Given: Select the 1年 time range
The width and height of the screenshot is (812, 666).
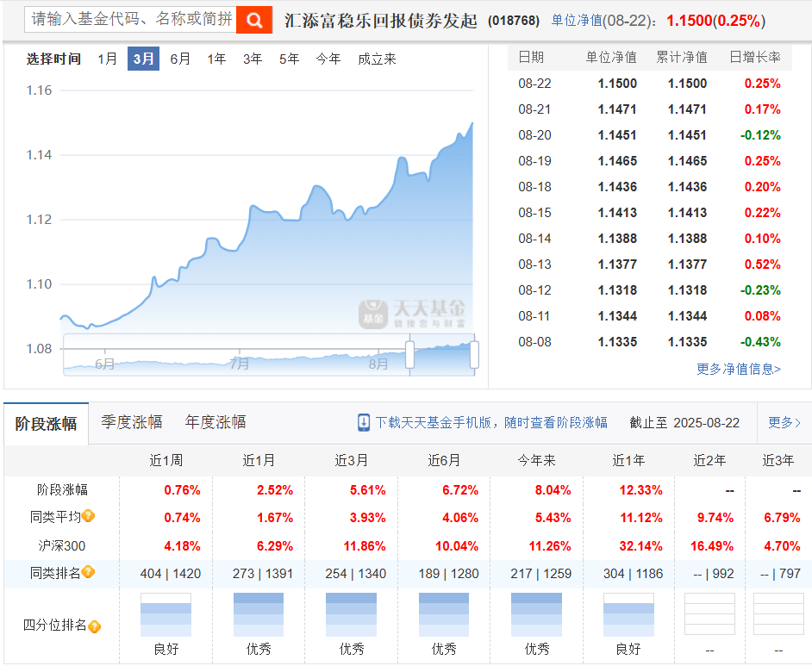Looking at the screenshot, I should coord(216,59).
